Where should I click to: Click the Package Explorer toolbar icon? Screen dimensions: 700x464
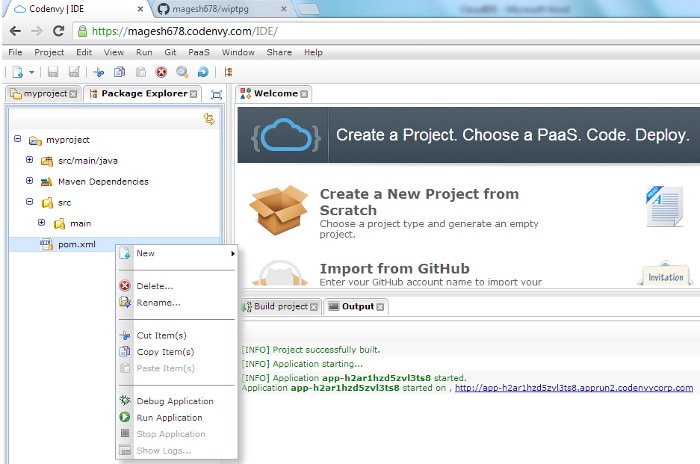[228, 72]
